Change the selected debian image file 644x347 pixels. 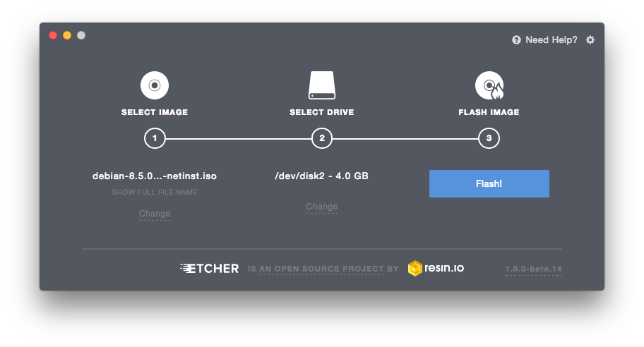[x=155, y=214]
